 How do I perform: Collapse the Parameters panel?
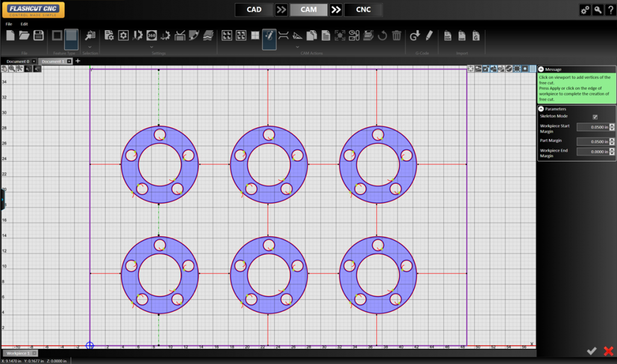(541, 108)
